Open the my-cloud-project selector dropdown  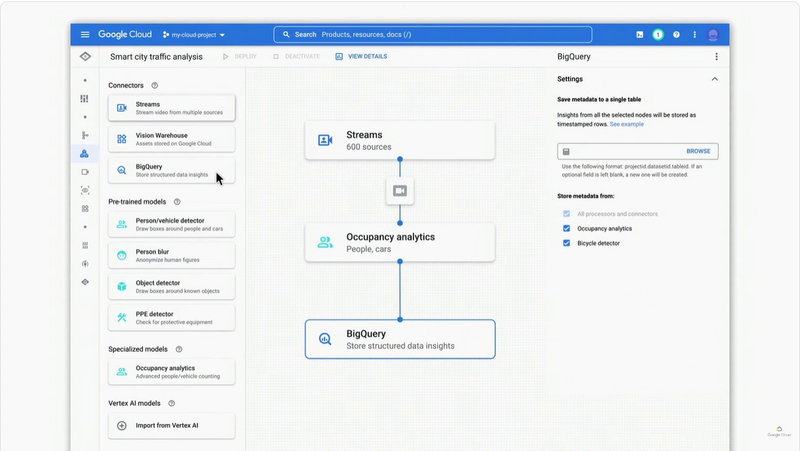pyautogui.click(x=194, y=35)
